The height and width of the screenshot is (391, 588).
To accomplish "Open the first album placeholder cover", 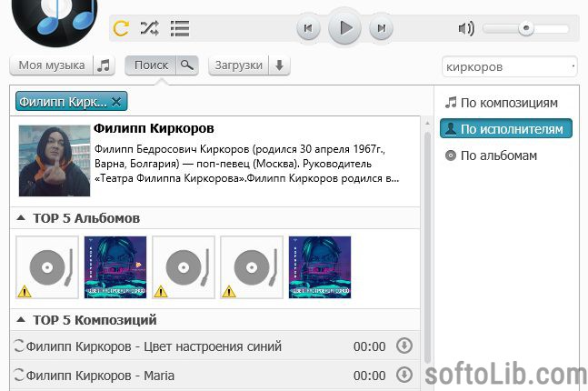I will [47, 267].
